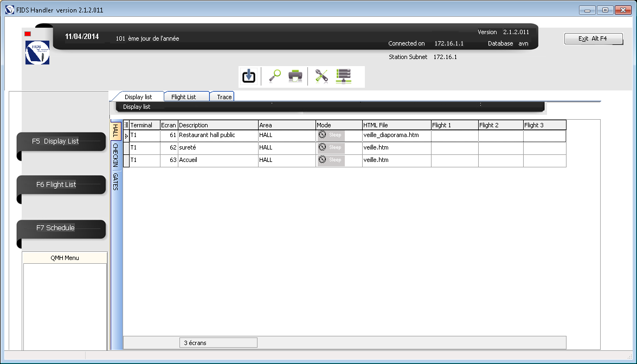
Task: Open the Trace tab
Action: tap(224, 97)
